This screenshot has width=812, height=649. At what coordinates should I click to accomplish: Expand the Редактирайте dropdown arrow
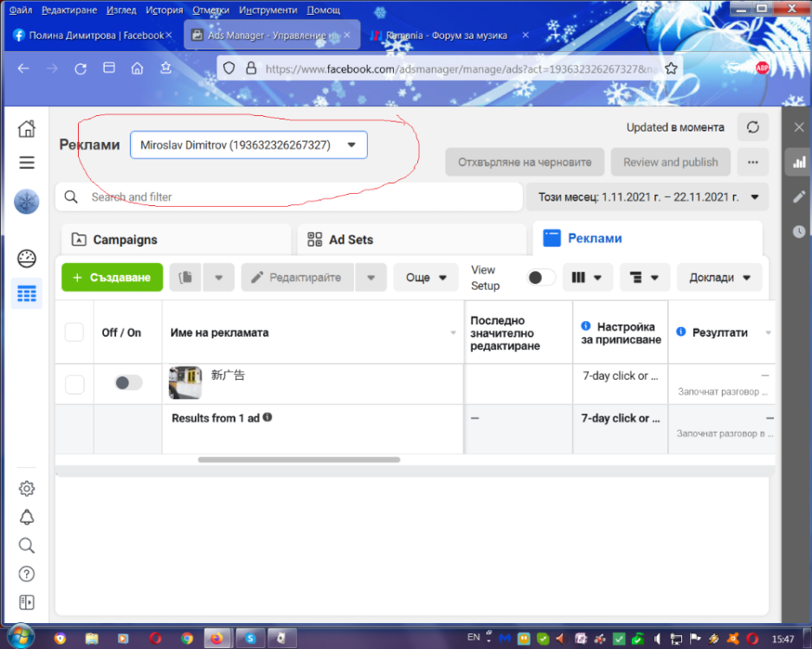click(371, 278)
